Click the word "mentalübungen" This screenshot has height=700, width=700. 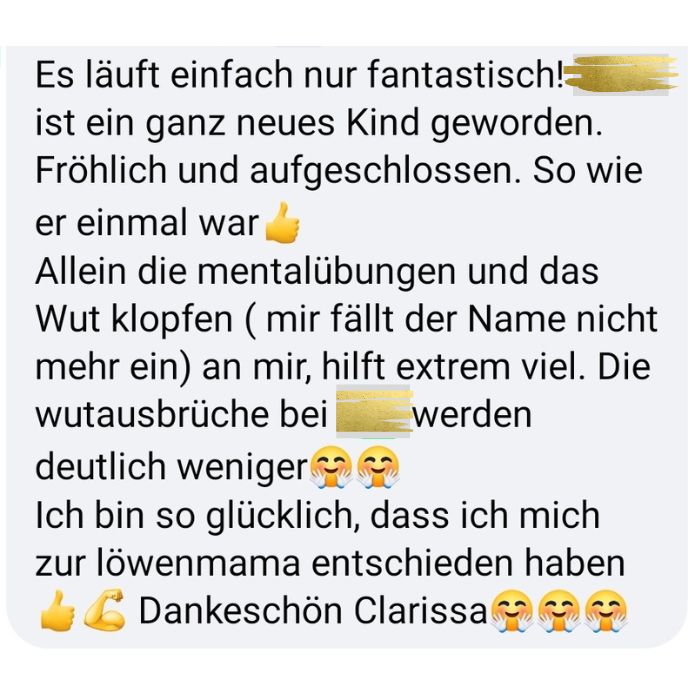(327, 273)
